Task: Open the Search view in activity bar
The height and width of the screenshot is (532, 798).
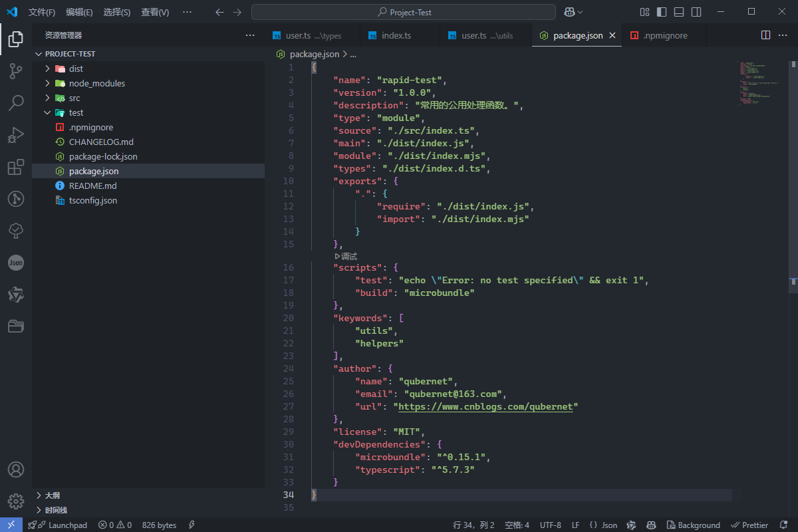Action: point(16,103)
